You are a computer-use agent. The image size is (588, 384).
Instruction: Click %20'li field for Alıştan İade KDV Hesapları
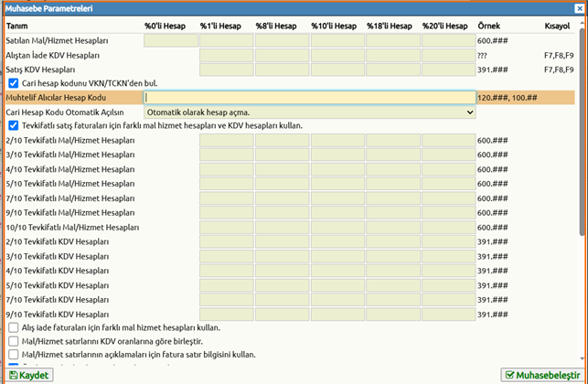point(448,55)
